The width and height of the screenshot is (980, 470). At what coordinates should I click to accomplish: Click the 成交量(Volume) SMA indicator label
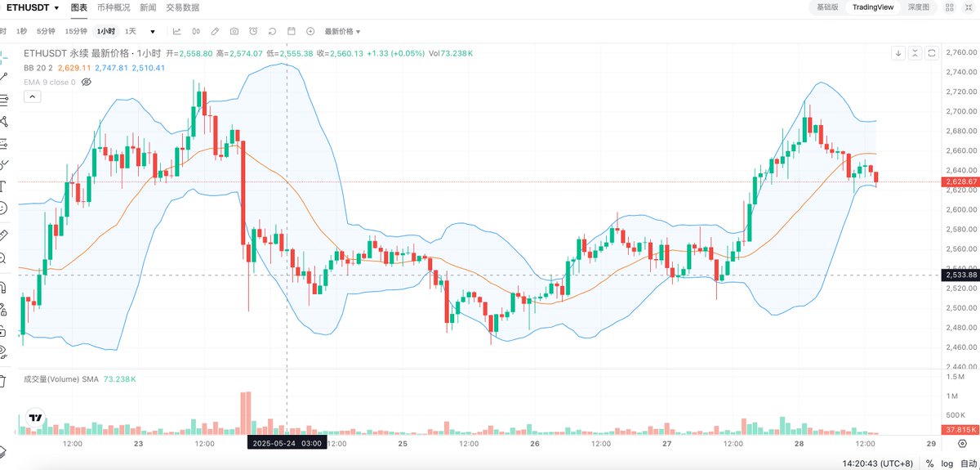point(61,379)
